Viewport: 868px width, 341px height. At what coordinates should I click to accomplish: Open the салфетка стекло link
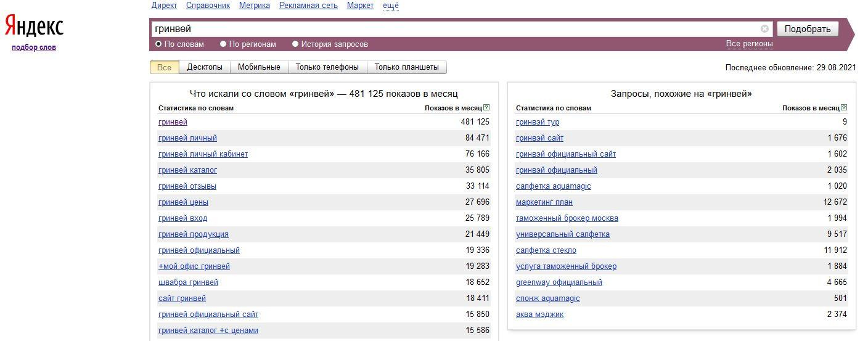coord(546,250)
